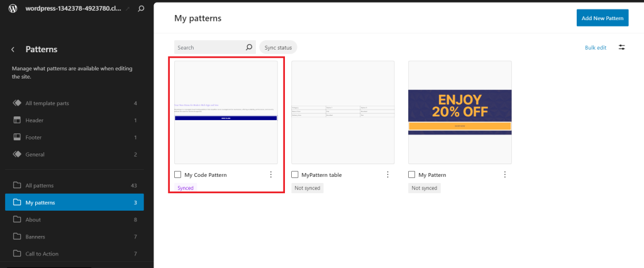Viewport: 644px width, 268px height.
Task: Open the view options sliders icon
Action: coord(622,47)
